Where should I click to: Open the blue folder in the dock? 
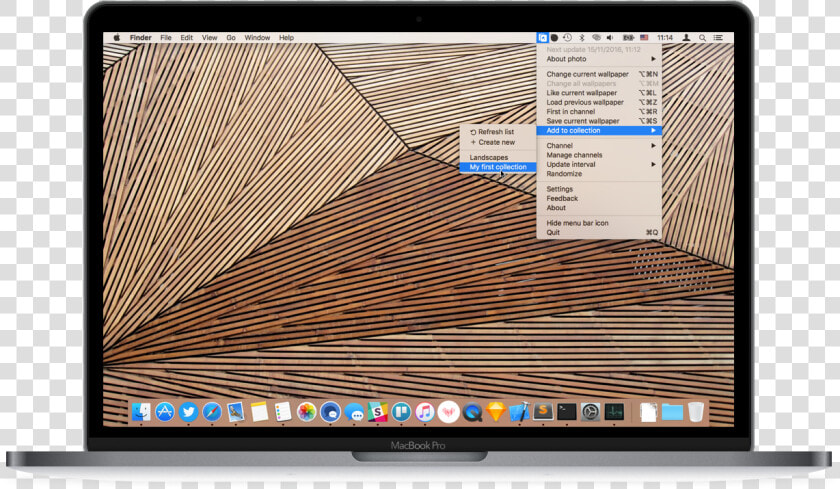pyautogui.click(x=672, y=412)
